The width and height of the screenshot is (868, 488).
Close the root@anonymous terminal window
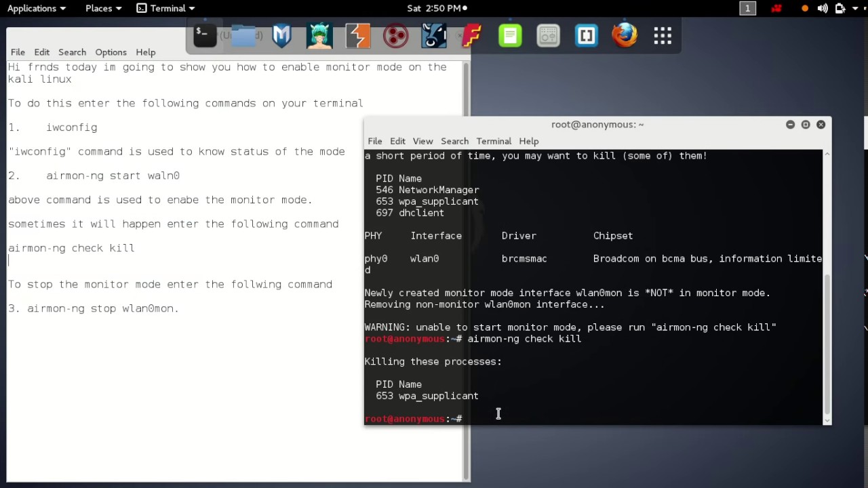821,125
